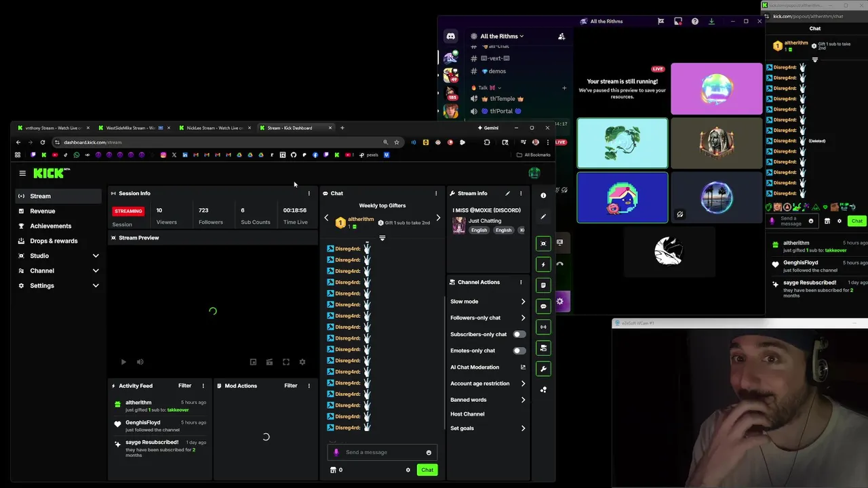The width and height of the screenshot is (868, 488).
Task: Click dashboard Send a message field
Action: (383, 453)
